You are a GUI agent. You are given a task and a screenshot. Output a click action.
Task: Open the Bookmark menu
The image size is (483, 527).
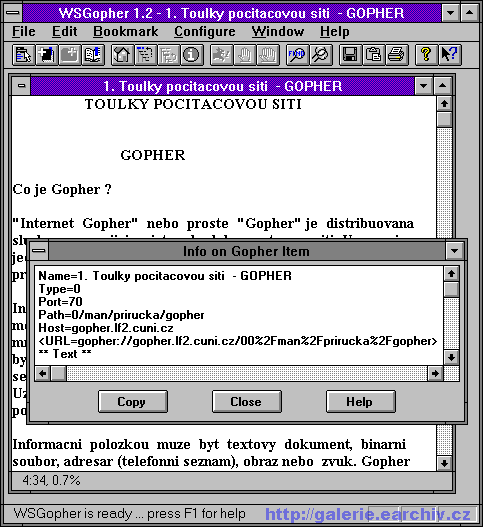pos(125,32)
